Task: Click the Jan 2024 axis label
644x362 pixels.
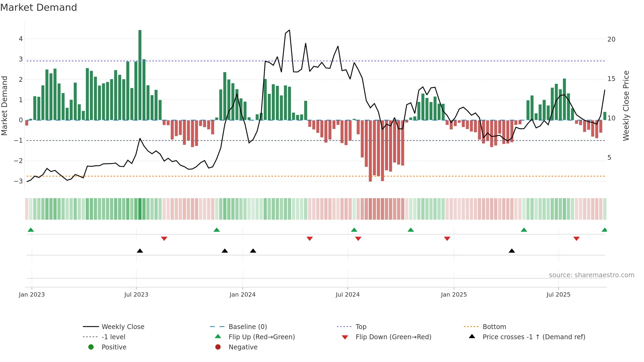Action: pos(243,294)
